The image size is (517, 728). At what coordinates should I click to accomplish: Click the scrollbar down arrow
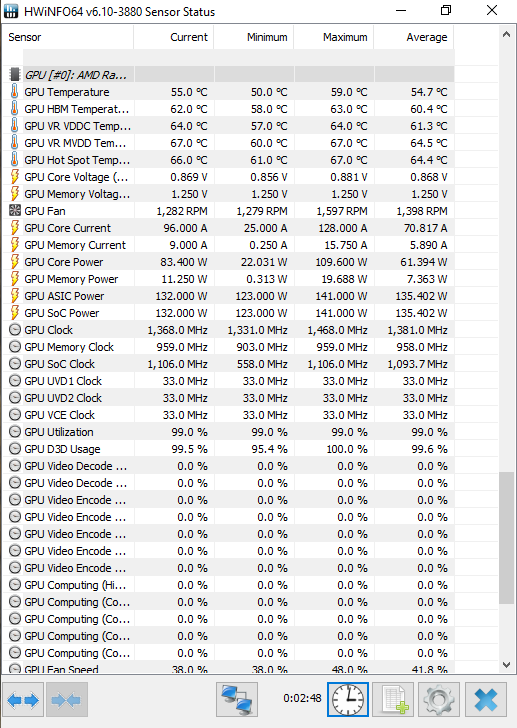[506, 665]
